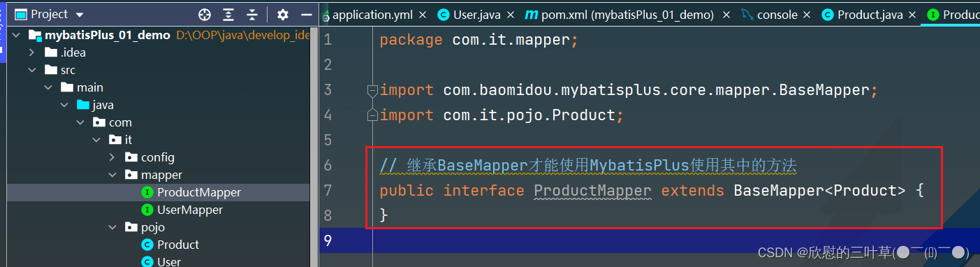This screenshot has width=980, height=267.
Task: Click the Project window icon in panel header
Action: coord(21,15)
